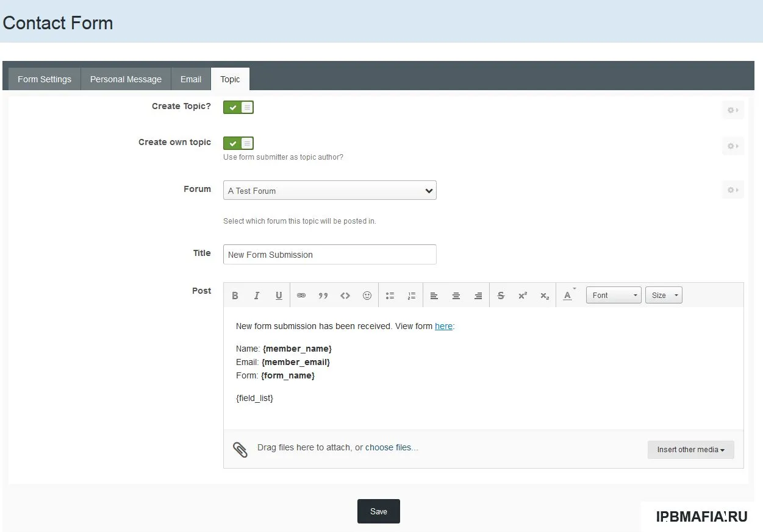
Task: Expand the Font dropdown
Action: coord(614,296)
